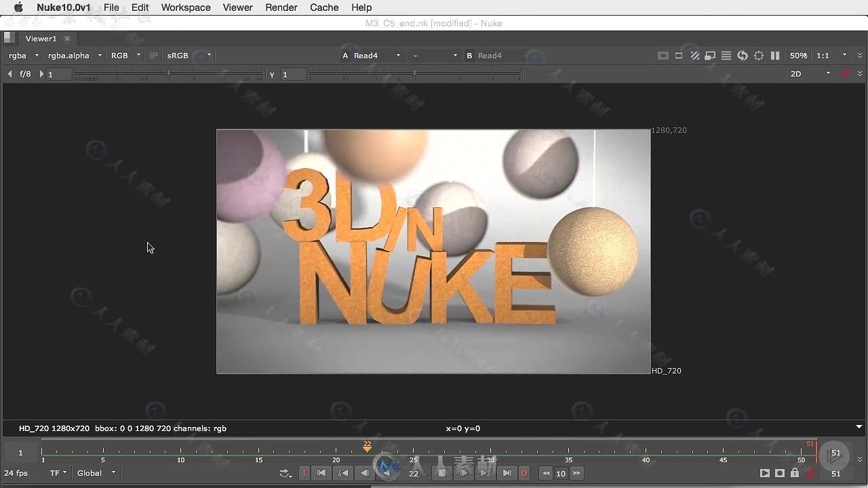Open the wipe composite mode dropdown
The width and height of the screenshot is (868, 488).
(x=435, y=56)
